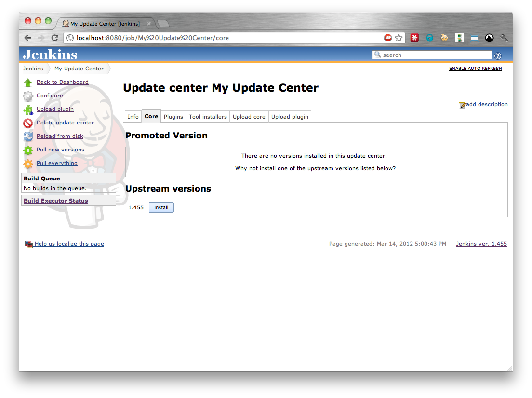Image resolution: width=532 pixels, height=398 pixels.
Task: Open the Upload plugin tab
Action: 290,116
